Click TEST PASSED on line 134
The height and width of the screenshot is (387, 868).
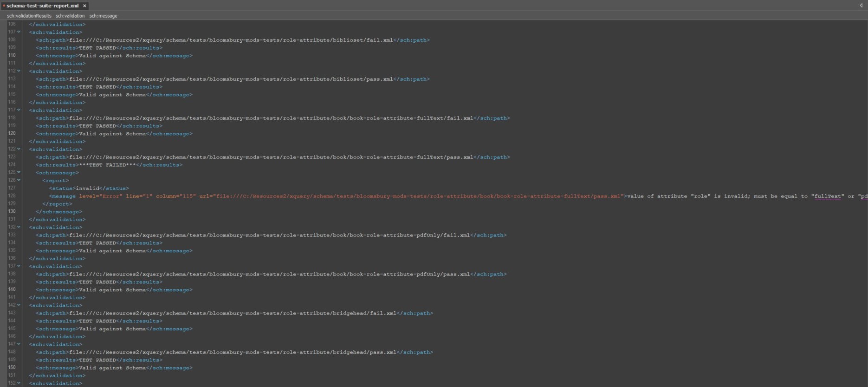pyautogui.click(x=97, y=243)
